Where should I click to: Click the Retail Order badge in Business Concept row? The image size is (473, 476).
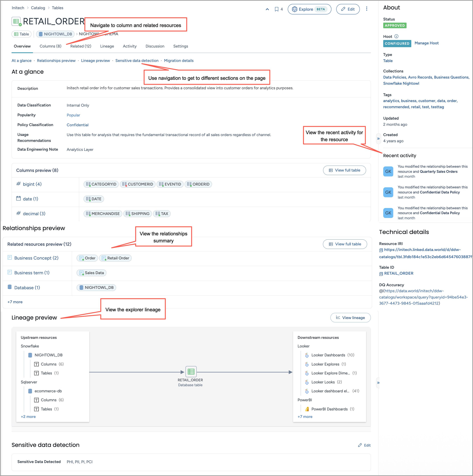[x=115, y=258]
